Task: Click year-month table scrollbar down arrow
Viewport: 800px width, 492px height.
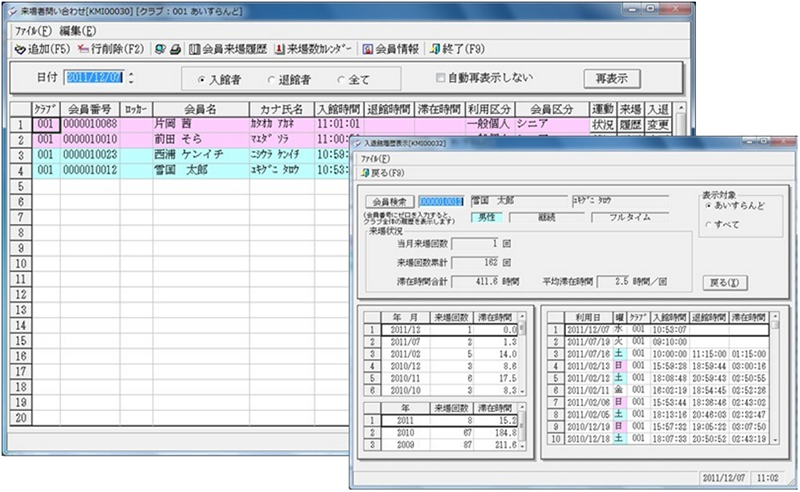Action: tap(521, 391)
